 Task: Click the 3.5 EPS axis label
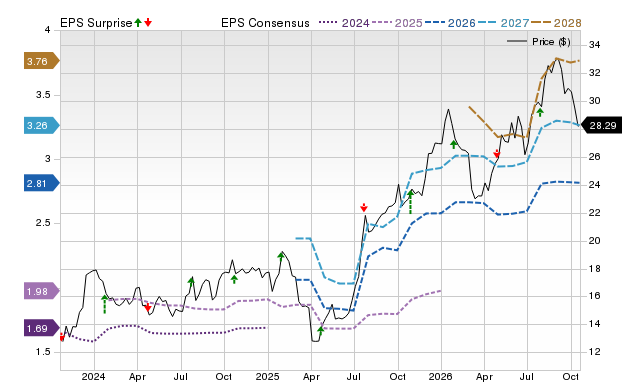43,95
